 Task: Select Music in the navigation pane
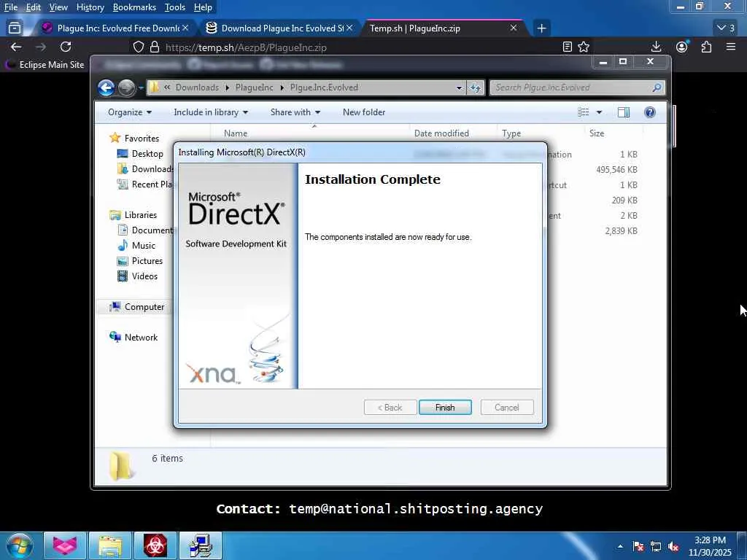pos(136,245)
